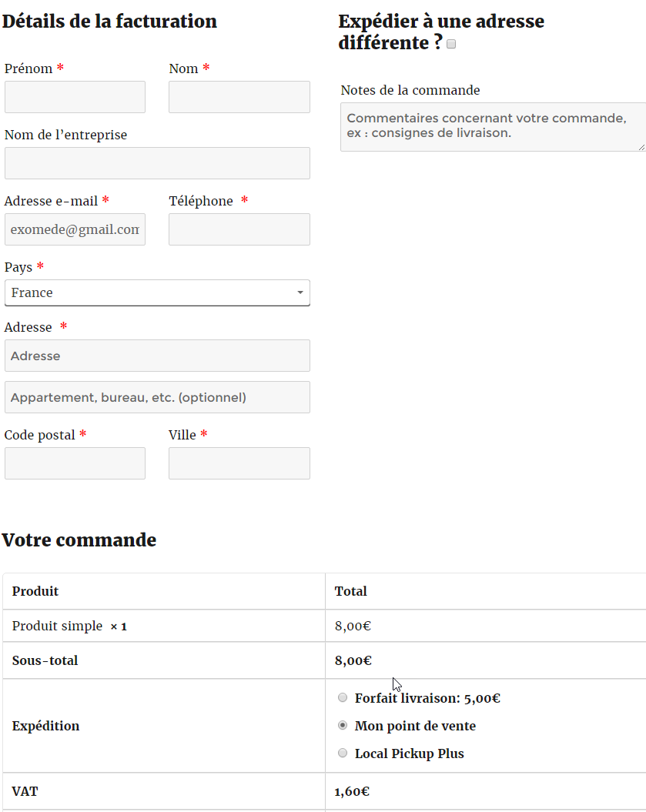
Task: Click the Adresse street field
Action: 157,356
